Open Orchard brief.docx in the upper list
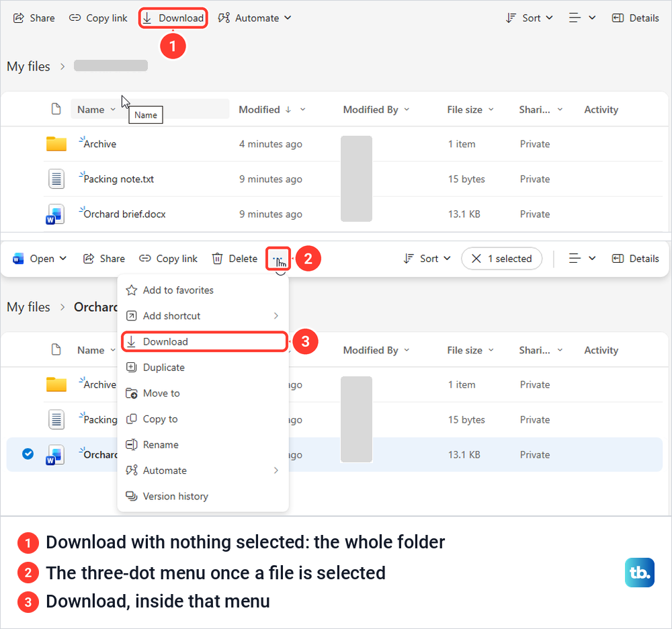 125,214
